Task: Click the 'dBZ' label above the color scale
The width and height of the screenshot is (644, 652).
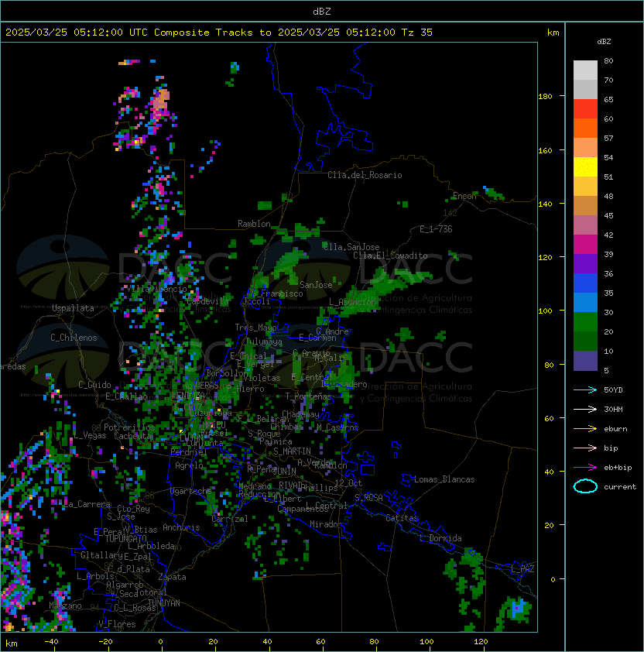Action: pyautogui.click(x=604, y=42)
